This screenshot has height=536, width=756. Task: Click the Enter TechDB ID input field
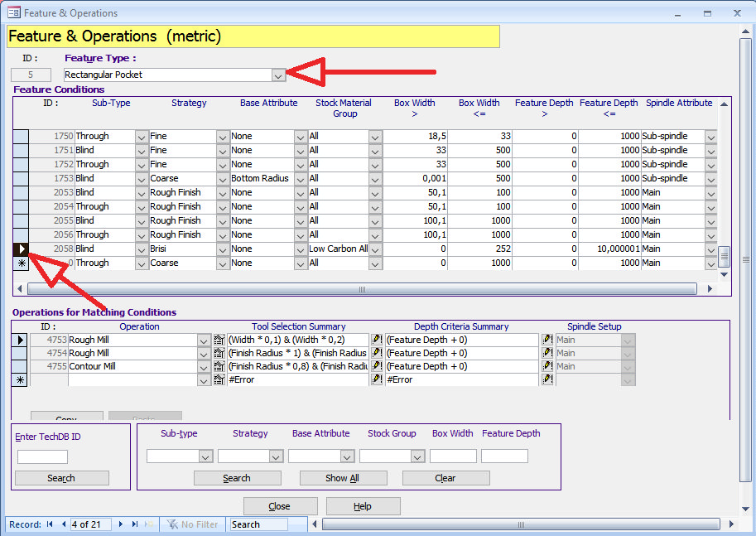(42, 456)
